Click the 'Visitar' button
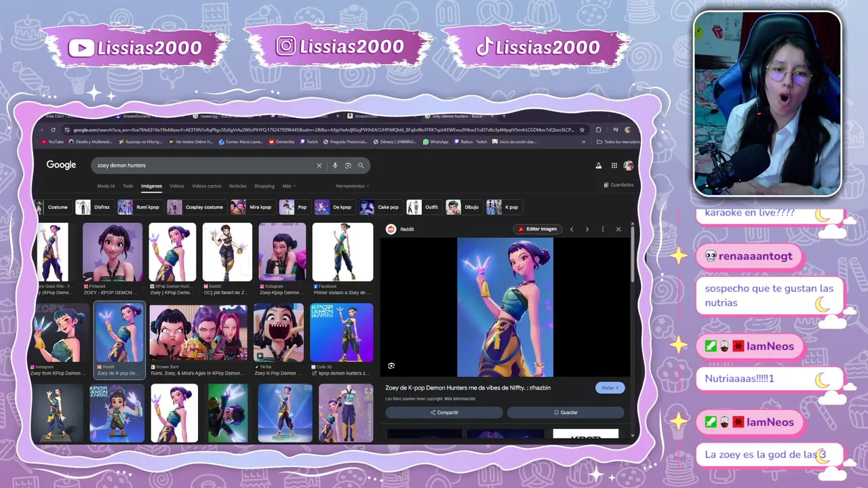868x488 pixels. click(610, 388)
